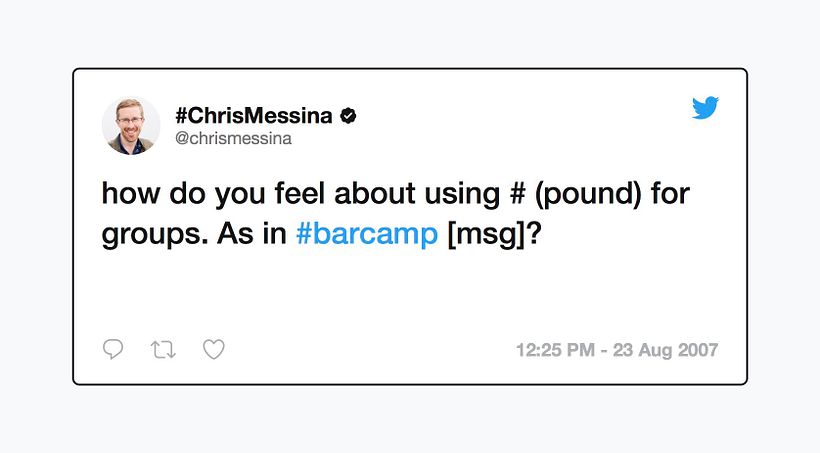This screenshot has width=820, height=453.
Task: Click the reply speech bubble icon
Action: coord(113,349)
